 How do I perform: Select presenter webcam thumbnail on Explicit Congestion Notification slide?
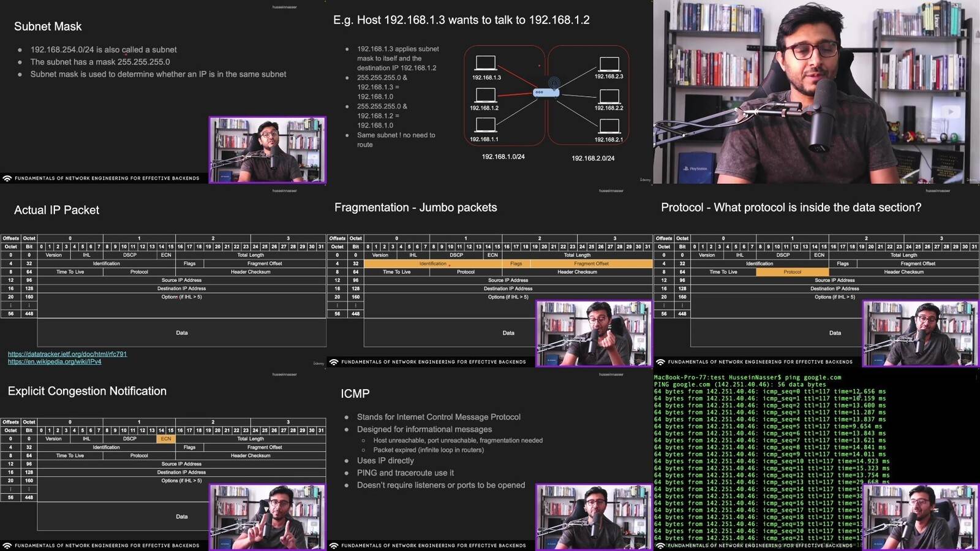(x=267, y=517)
